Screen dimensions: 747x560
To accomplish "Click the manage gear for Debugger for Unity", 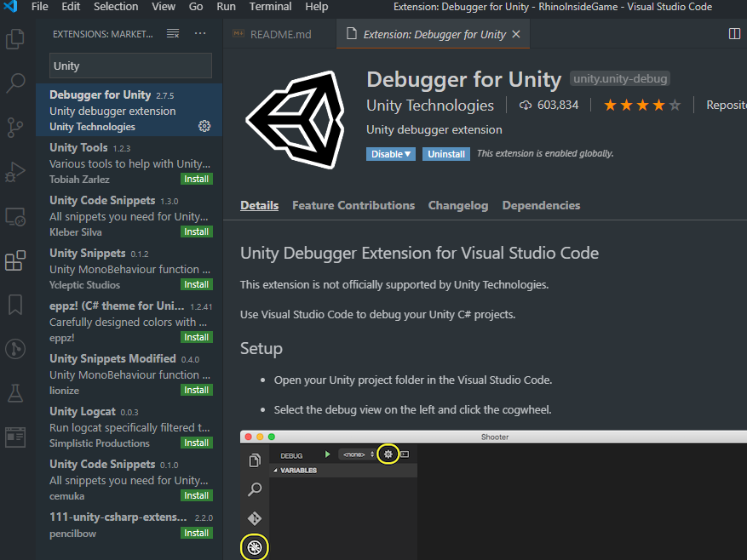I will coord(204,126).
